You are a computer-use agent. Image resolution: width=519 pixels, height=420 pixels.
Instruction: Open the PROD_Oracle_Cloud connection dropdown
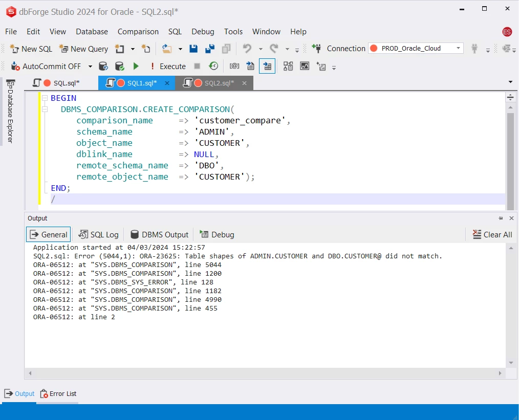pos(459,48)
